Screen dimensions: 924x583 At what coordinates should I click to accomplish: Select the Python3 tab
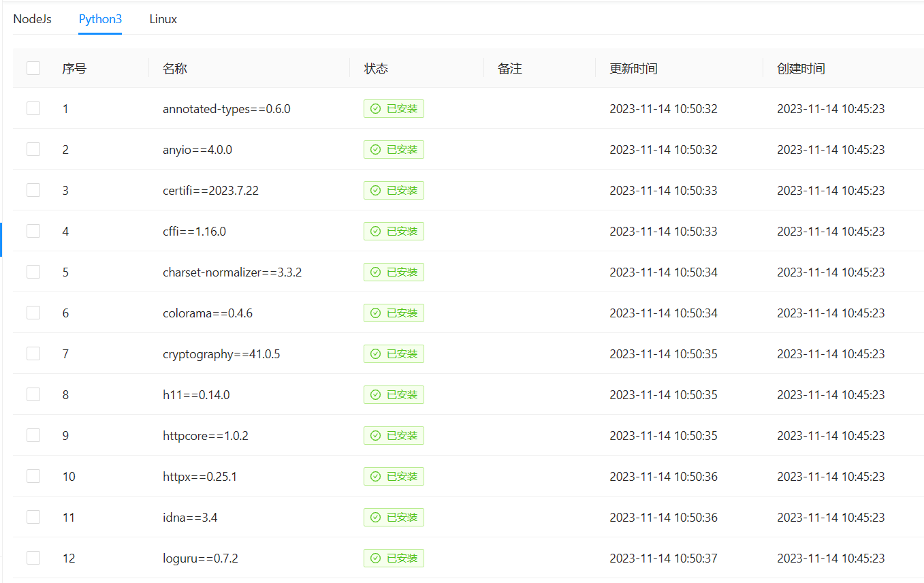[x=100, y=19]
